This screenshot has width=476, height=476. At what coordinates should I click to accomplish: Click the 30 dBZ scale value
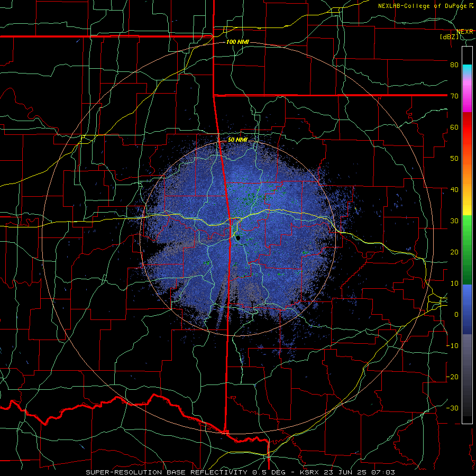click(454, 221)
